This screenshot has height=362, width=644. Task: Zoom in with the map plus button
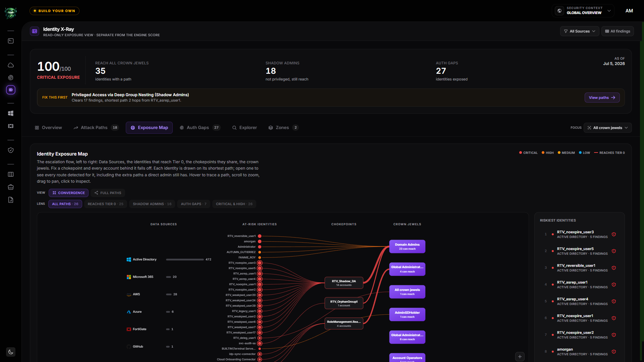click(x=520, y=357)
